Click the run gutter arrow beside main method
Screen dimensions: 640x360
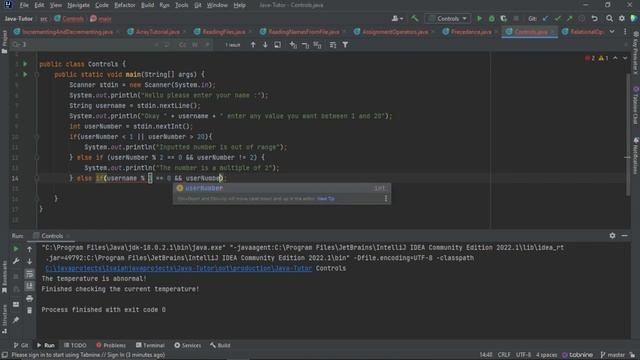[x=25, y=74]
